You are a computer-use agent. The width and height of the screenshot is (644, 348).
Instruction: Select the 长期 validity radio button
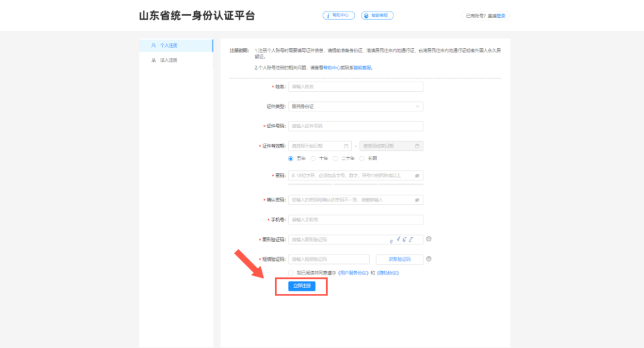[x=362, y=159]
